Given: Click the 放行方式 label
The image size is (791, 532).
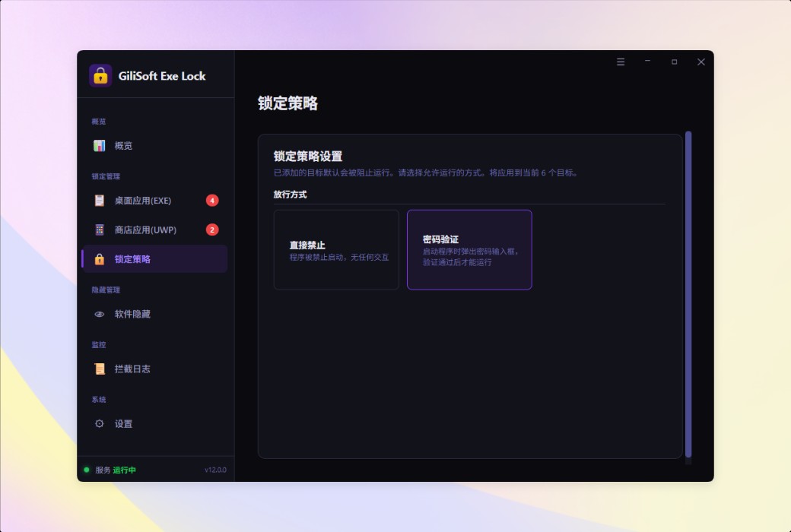Looking at the screenshot, I should point(290,195).
